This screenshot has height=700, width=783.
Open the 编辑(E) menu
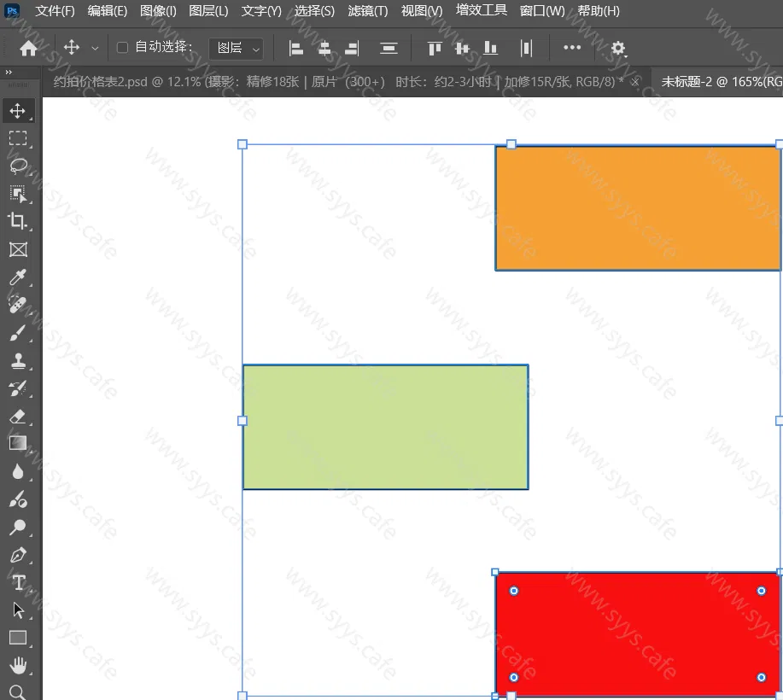[x=108, y=10]
